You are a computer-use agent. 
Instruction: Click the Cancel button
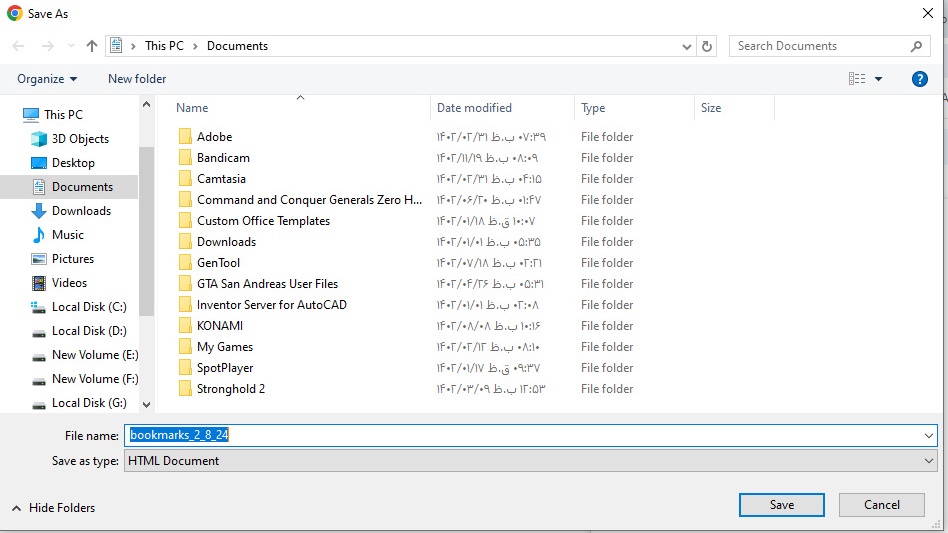[881, 505]
